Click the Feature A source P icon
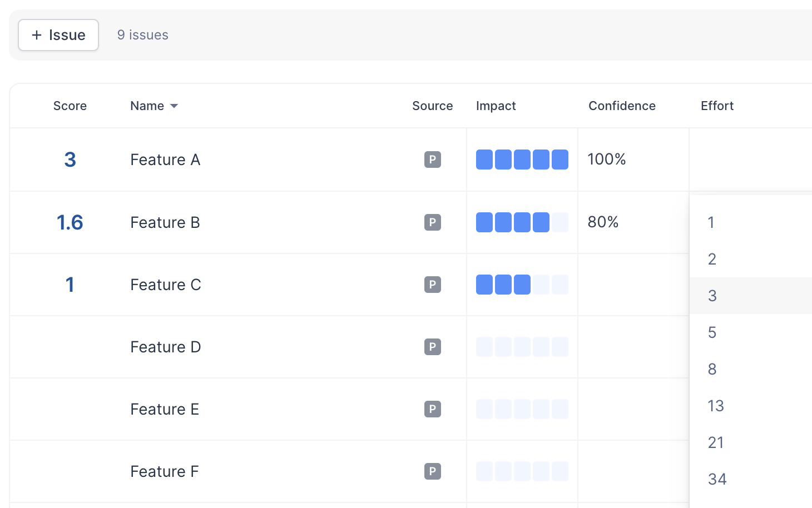 coord(432,160)
